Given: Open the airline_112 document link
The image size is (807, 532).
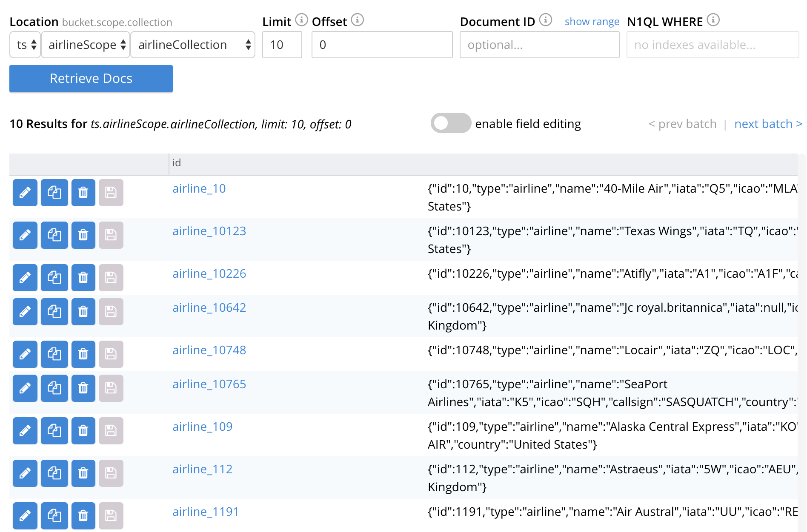Looking at the screenshot, I should [x=202, y=469].
